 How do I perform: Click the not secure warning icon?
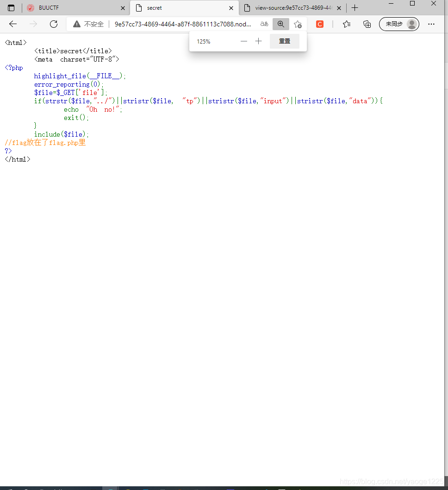[77, 24]
